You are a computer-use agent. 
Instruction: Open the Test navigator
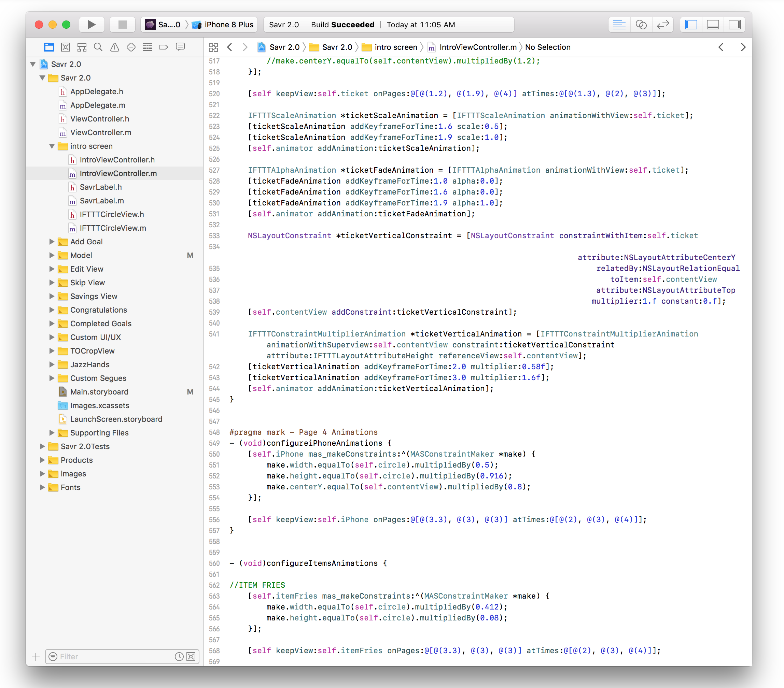(131, 47)
